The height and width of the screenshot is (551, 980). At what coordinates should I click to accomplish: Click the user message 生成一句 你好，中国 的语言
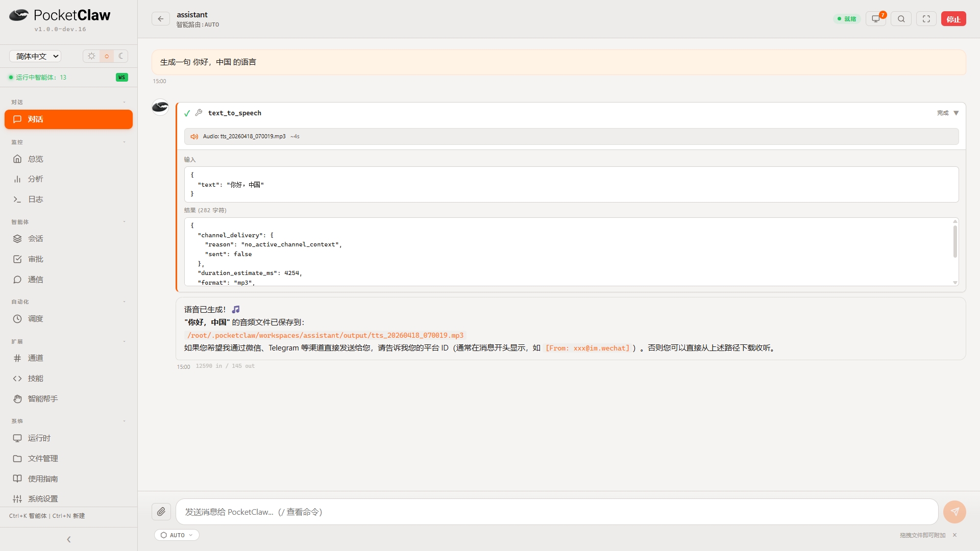point(558,62)
